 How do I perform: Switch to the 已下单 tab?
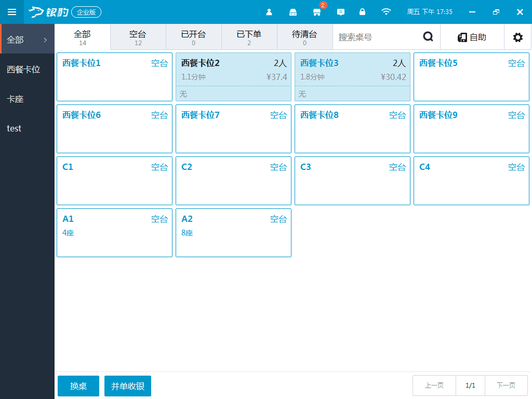point(249,37)
